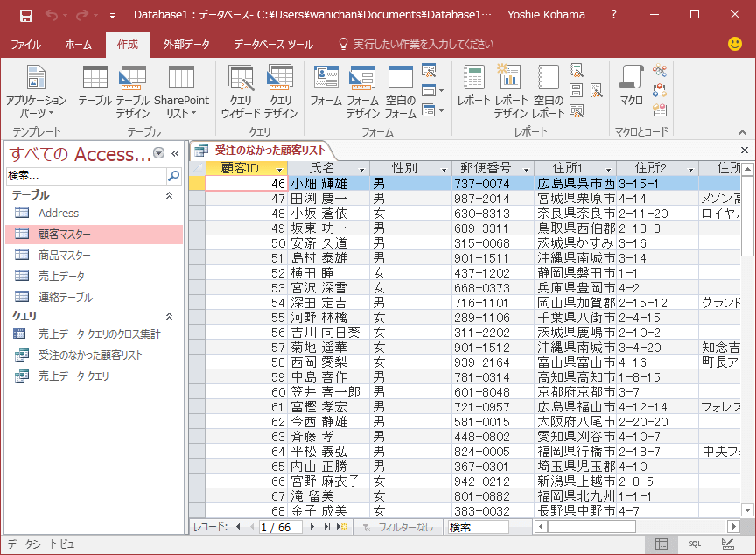Switch to the データベース ツール tab
Viewport: 756px width, 555px height.
273,45
